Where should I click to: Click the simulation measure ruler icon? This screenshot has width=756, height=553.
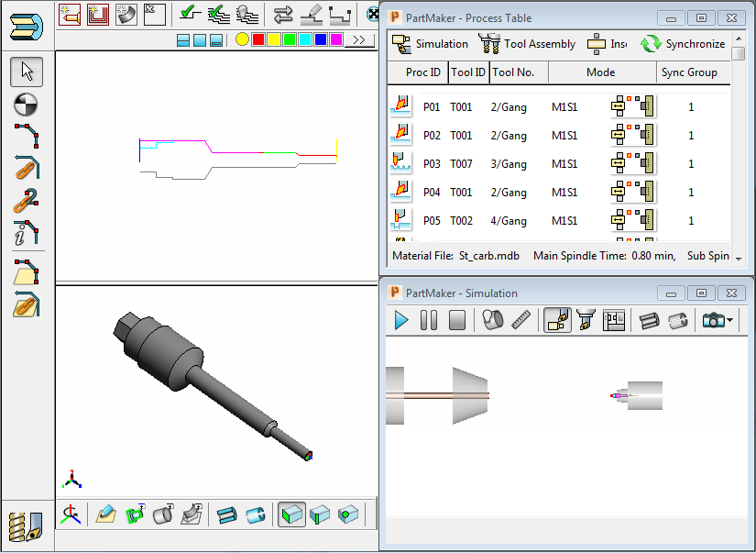(x=521, y=320)
